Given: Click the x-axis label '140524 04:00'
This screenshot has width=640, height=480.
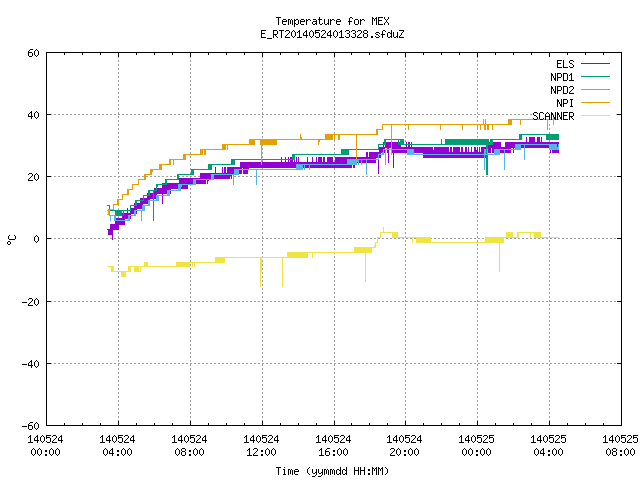Looking at the screenshot, I should point(118,446).
